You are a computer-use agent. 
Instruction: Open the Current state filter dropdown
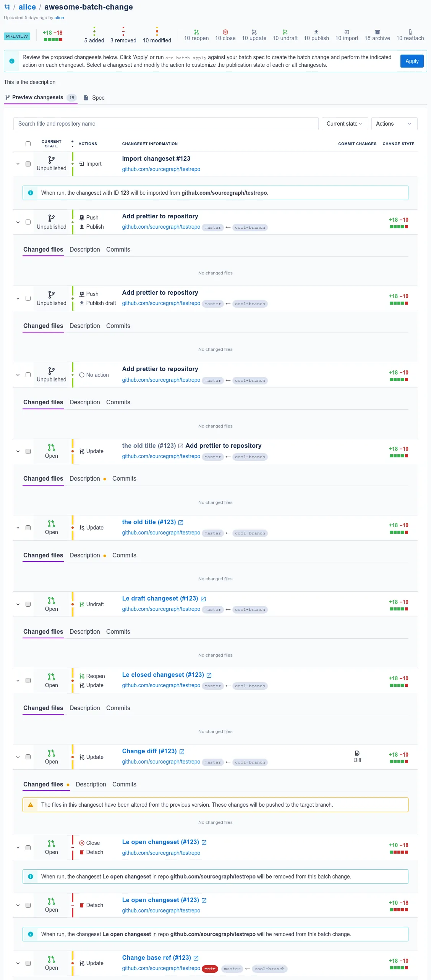pyautogui.click(x=345, y=124)
